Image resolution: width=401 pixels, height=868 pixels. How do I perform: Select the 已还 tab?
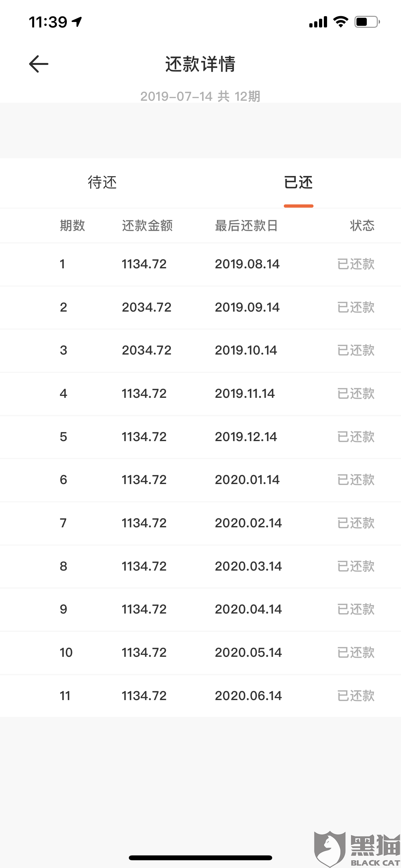coord(298,183)
